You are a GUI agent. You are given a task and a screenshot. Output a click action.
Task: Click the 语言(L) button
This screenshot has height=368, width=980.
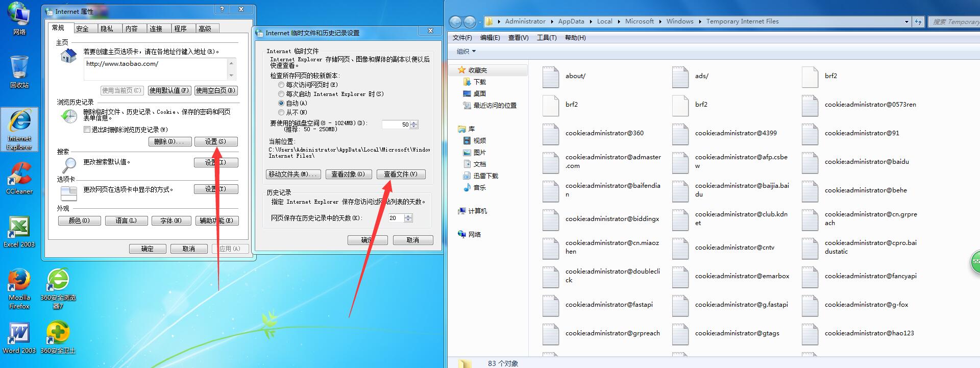(126, 220)
